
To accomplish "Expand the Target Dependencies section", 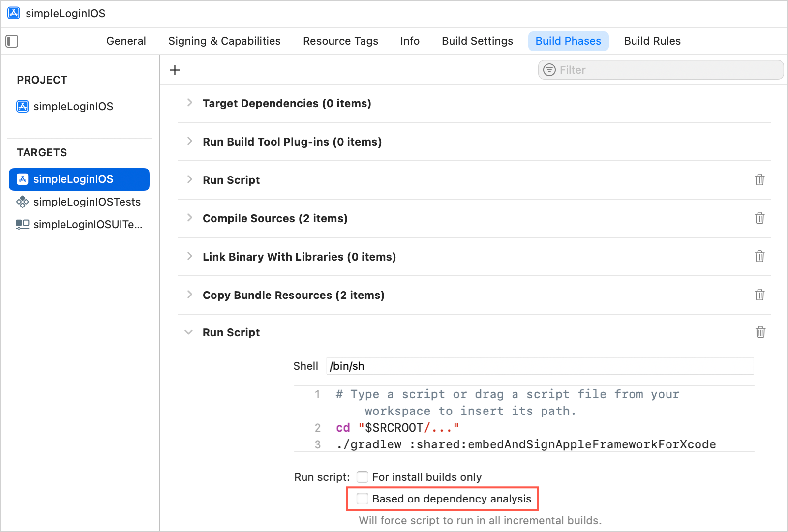I will 189,103.
